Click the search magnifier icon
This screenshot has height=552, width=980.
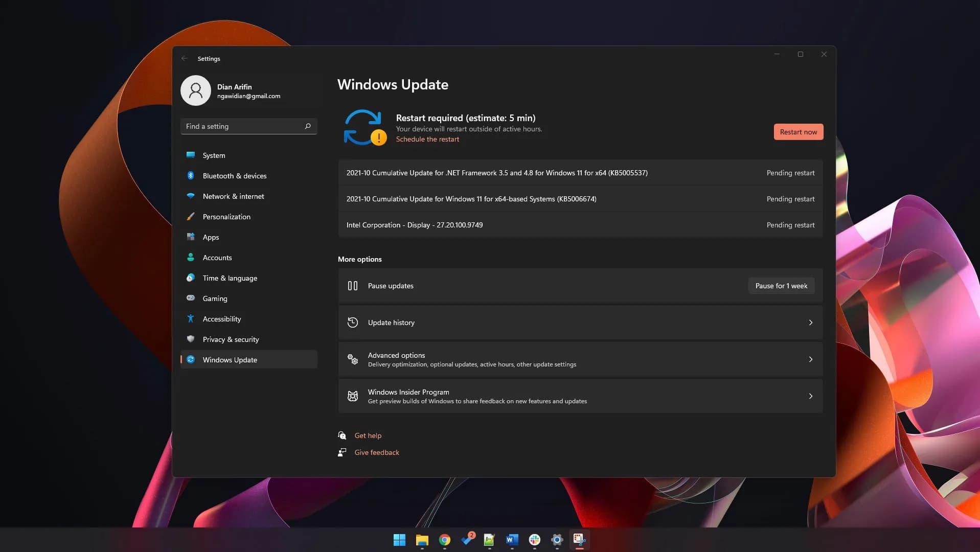click(308, 126)
